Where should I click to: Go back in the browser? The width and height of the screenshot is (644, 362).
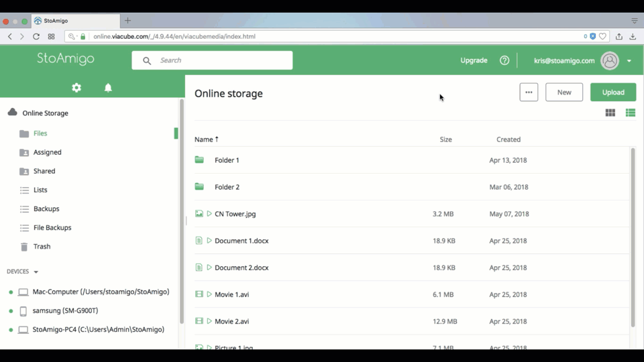click(10, 36)
